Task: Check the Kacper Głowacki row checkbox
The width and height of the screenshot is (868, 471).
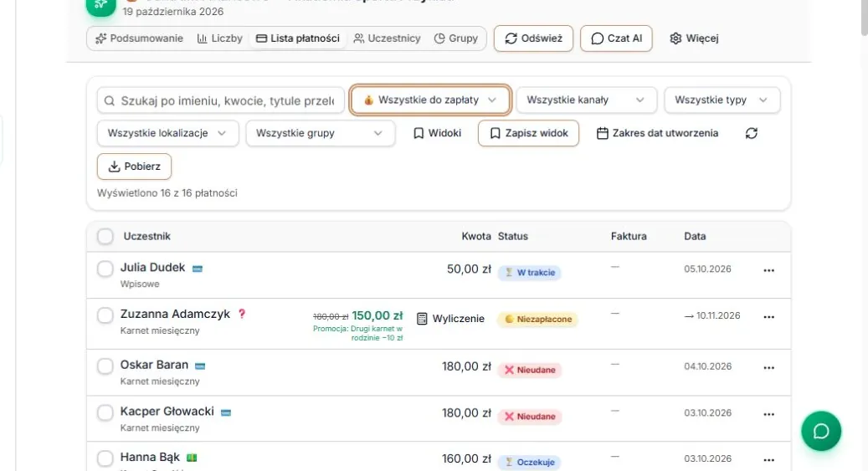Action: pos(105,413)
